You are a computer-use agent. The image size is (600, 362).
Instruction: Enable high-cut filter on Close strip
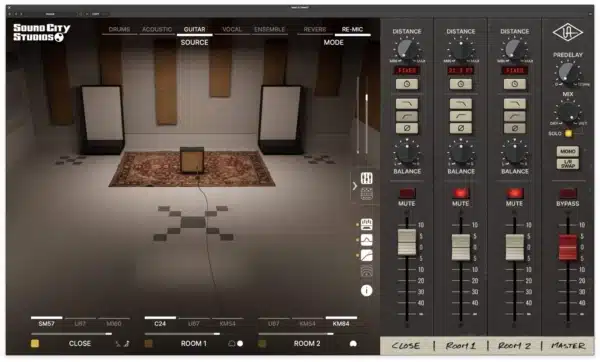[x=407, y=104]
